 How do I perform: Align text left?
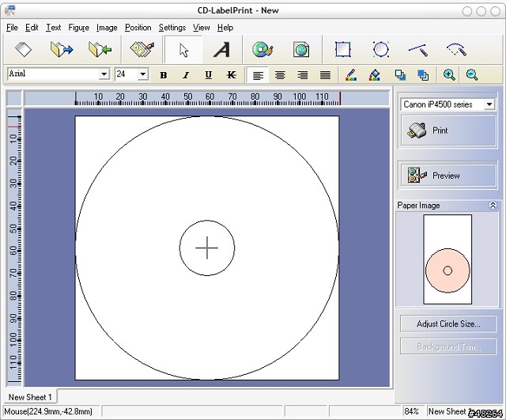tap(258, 75)
